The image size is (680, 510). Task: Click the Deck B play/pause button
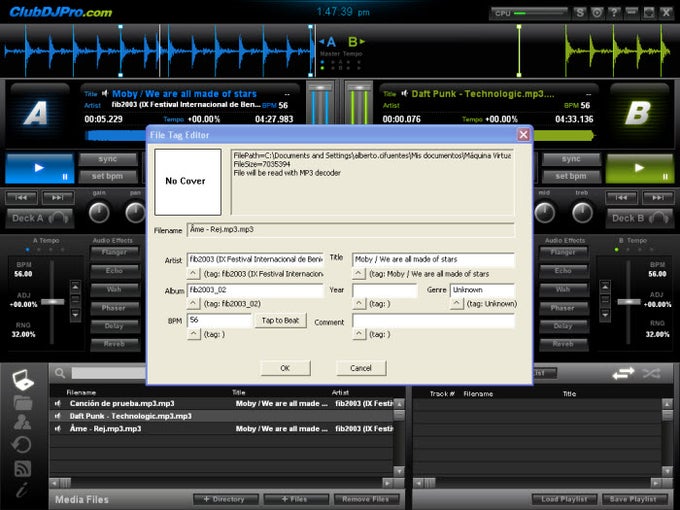639,168
